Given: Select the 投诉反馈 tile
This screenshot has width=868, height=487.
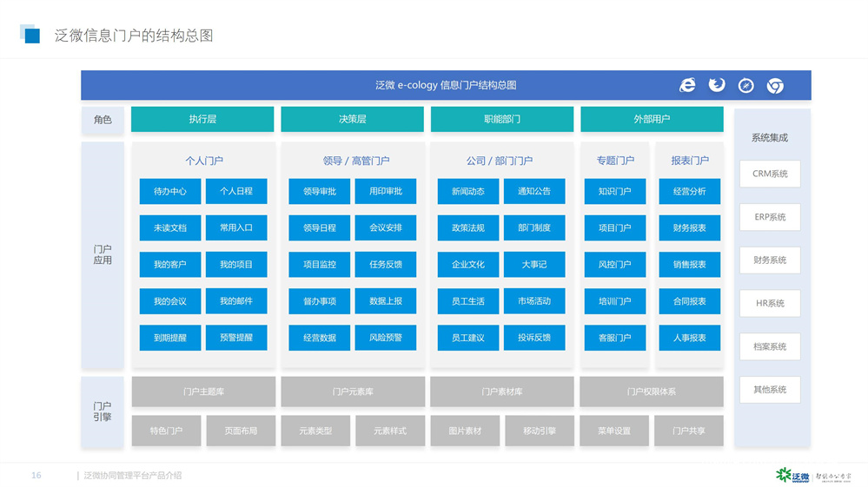Looking at the screenshot, I should click(534, 338).
